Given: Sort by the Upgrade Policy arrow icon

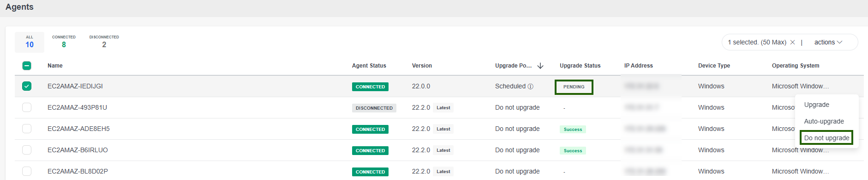Looking at the screenshot, I should click(540, 66).
